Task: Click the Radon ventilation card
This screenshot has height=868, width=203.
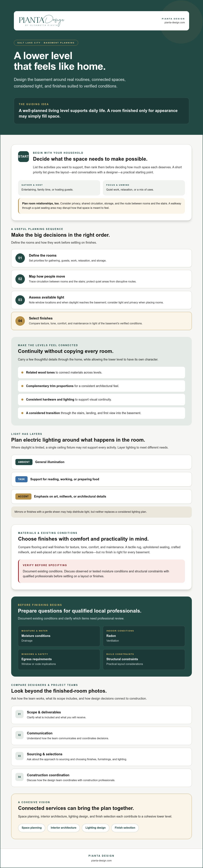Action: [144, 636]
